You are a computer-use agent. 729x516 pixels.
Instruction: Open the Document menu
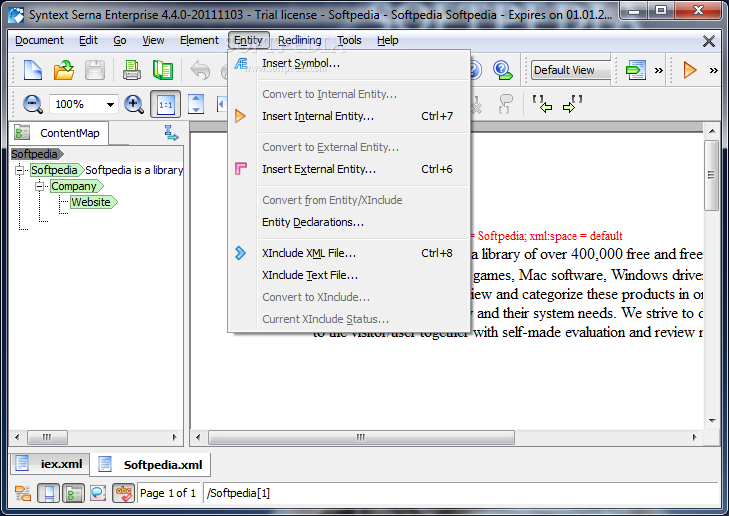tap(40, 40)
